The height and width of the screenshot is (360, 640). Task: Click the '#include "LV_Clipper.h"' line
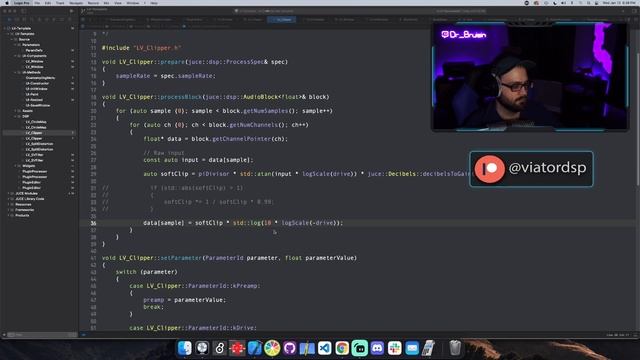(x=141, y=48)
